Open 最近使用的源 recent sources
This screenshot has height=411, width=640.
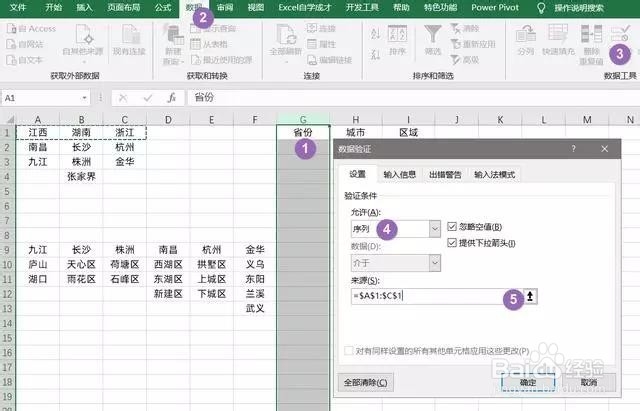click(x=222, y=60)
